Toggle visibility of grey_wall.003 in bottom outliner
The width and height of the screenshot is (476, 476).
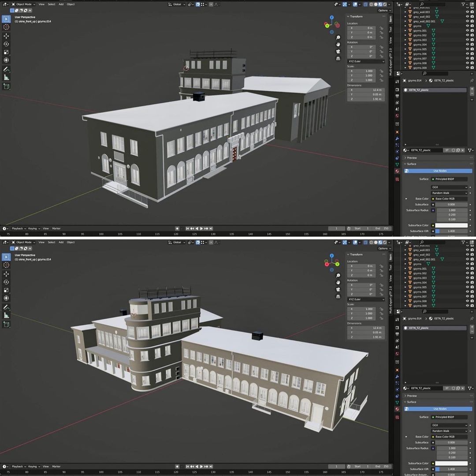[x=467, y=250]
